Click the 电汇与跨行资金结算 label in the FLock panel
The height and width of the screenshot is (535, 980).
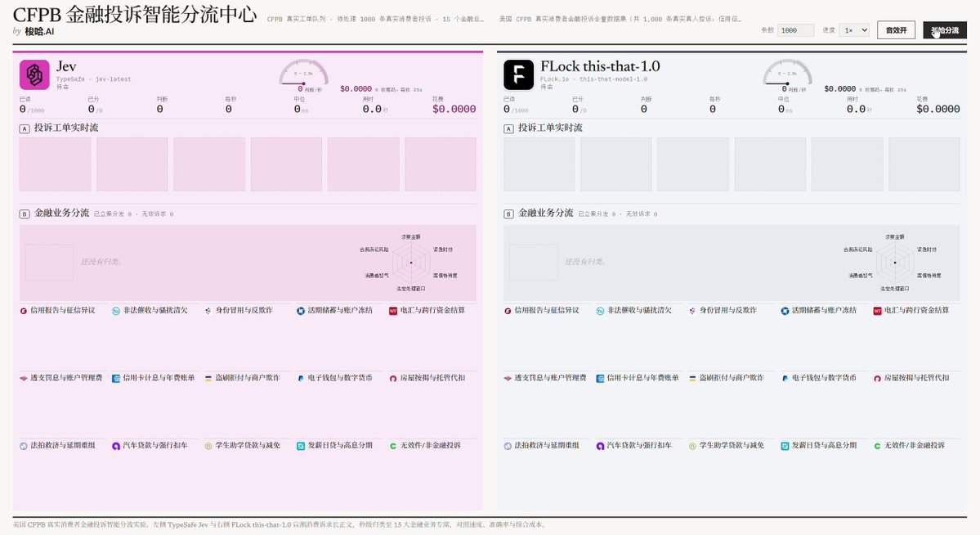[917, 310]
